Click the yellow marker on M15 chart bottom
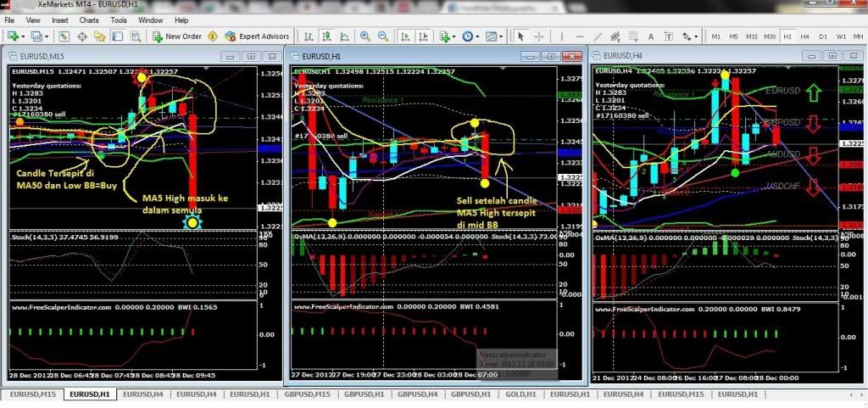 (x=193, y=222)
